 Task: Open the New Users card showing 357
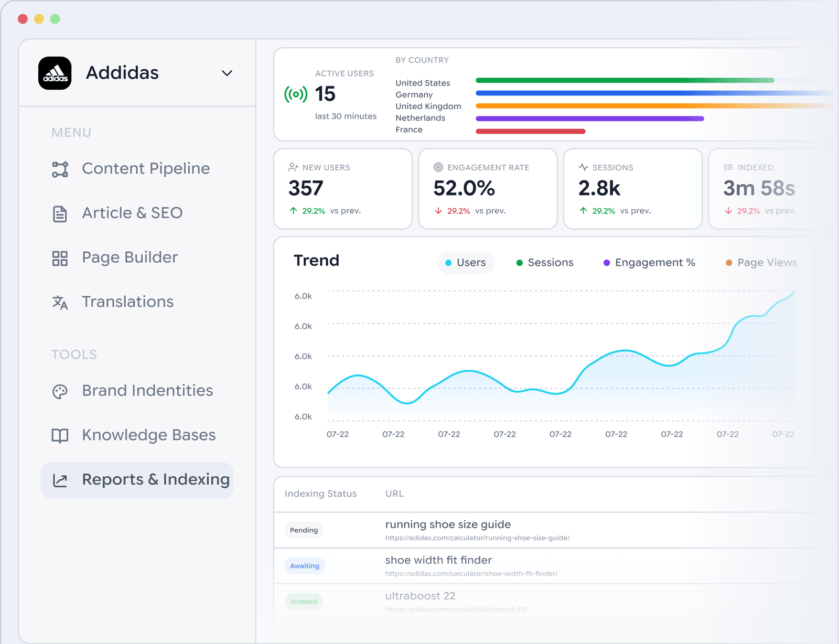343,189
